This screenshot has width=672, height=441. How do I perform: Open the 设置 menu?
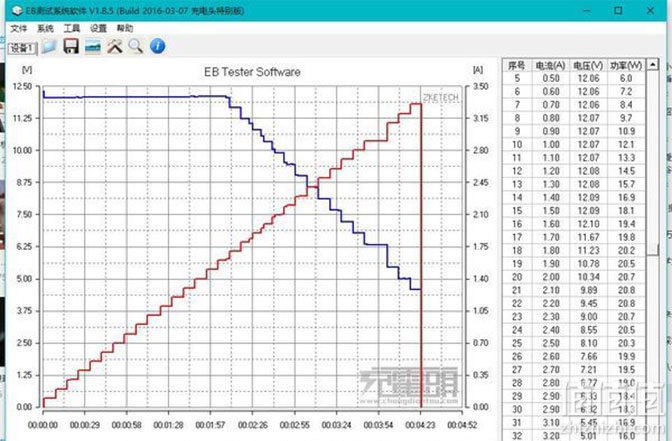pos(98,28)
